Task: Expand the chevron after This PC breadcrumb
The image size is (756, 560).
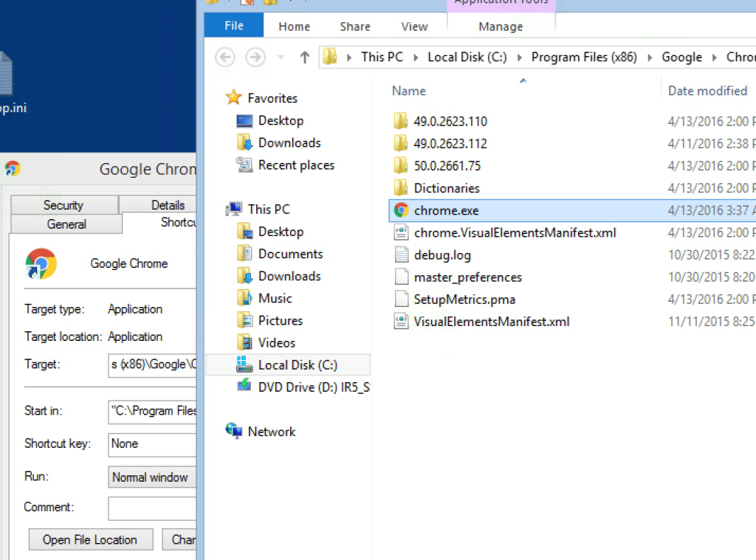Action: pos(416,58)
